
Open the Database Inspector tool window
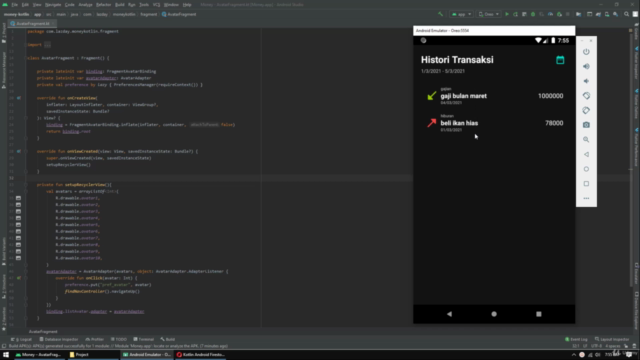coord(59,339)
